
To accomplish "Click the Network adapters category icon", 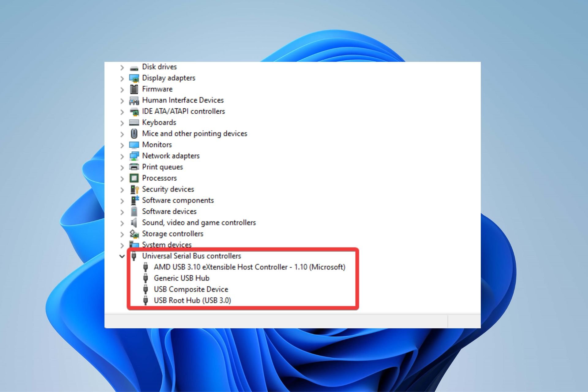I will (x=135, y=155).
